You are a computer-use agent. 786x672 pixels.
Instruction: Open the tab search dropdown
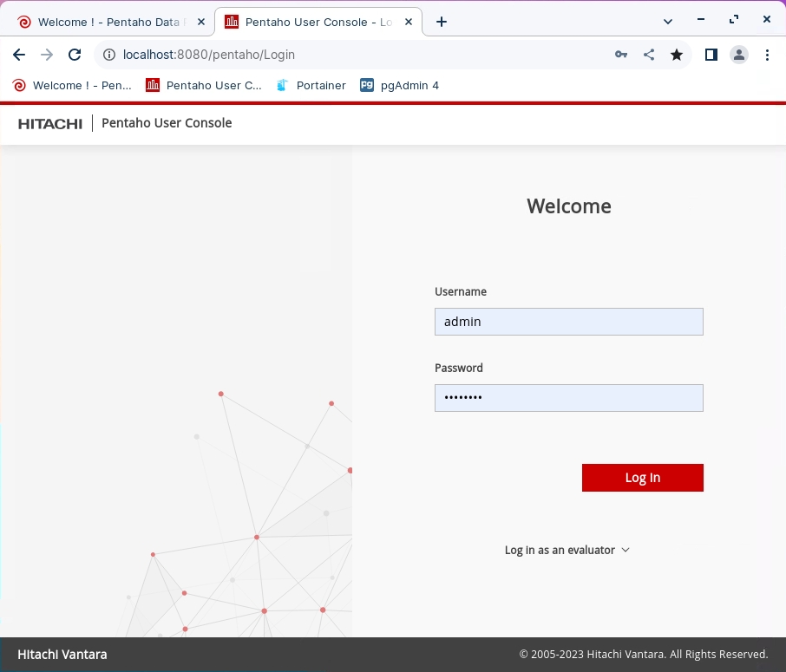[x=668, y=22]
